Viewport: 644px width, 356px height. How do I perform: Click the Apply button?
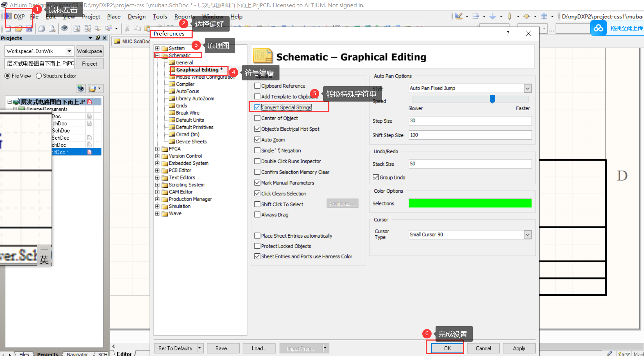point(519,348)
